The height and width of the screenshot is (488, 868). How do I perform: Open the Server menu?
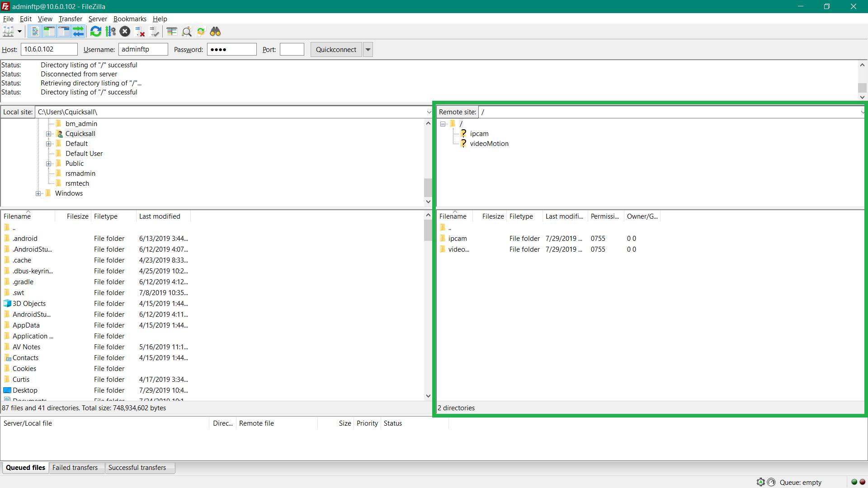click(98, 19)
